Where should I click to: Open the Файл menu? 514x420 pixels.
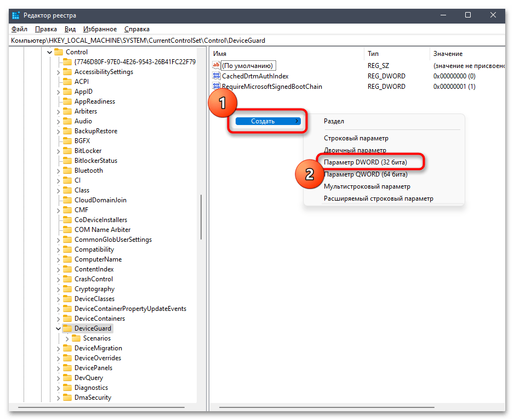[19, 29]
